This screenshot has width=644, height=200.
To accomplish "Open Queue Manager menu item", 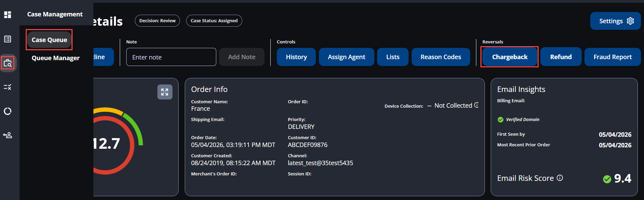I will point(55,58).
